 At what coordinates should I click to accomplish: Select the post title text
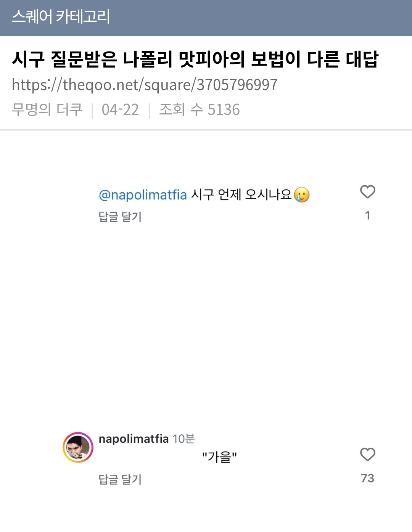point(195,60)
